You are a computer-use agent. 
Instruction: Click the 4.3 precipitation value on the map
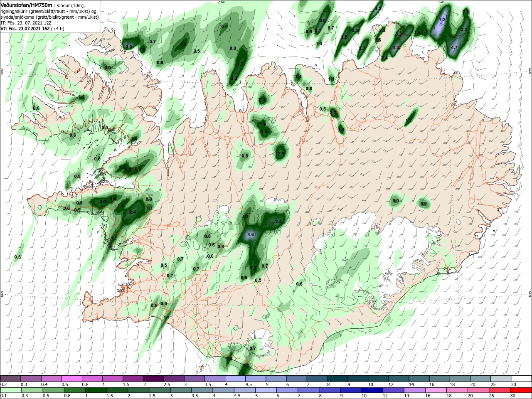[x=396, y=48]
